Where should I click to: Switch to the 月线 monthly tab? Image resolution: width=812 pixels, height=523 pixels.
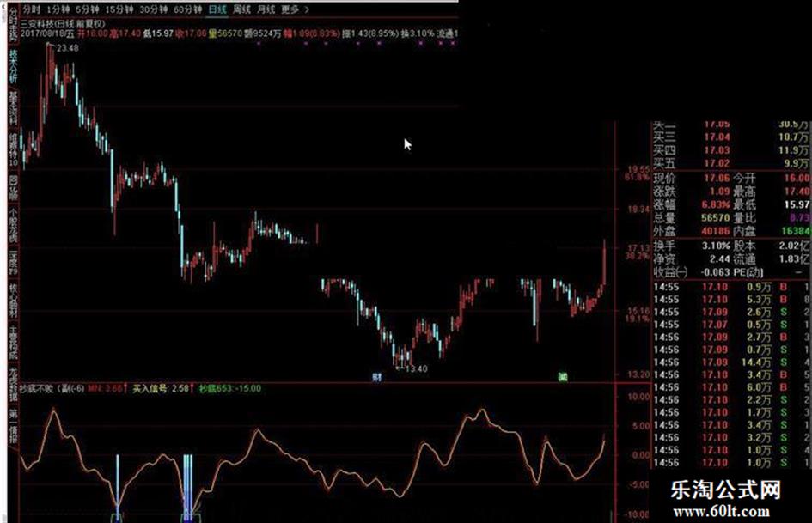click(x=266, y=9)
